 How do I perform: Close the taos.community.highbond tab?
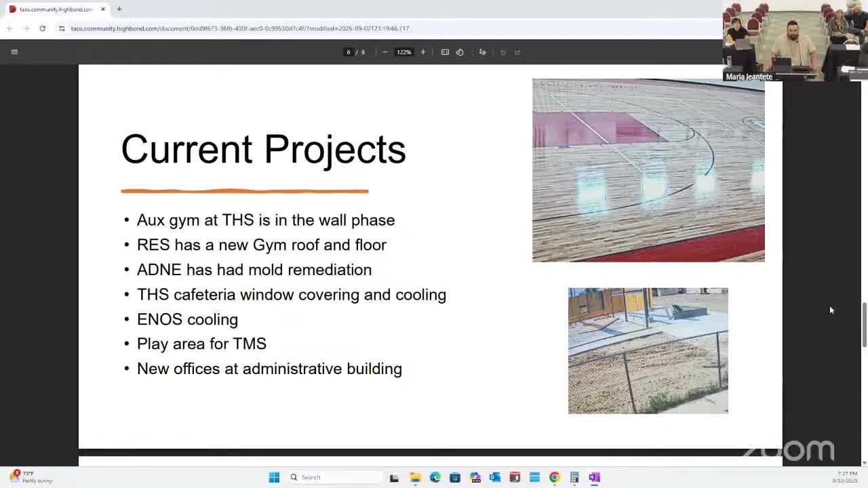(103, 9)
